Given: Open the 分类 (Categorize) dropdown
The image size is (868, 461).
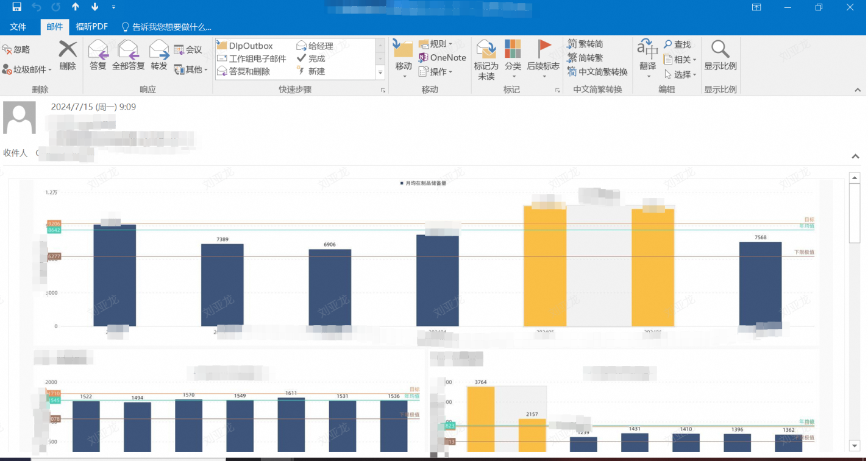Looking at the screenshot, I should [x=513, y=59].
